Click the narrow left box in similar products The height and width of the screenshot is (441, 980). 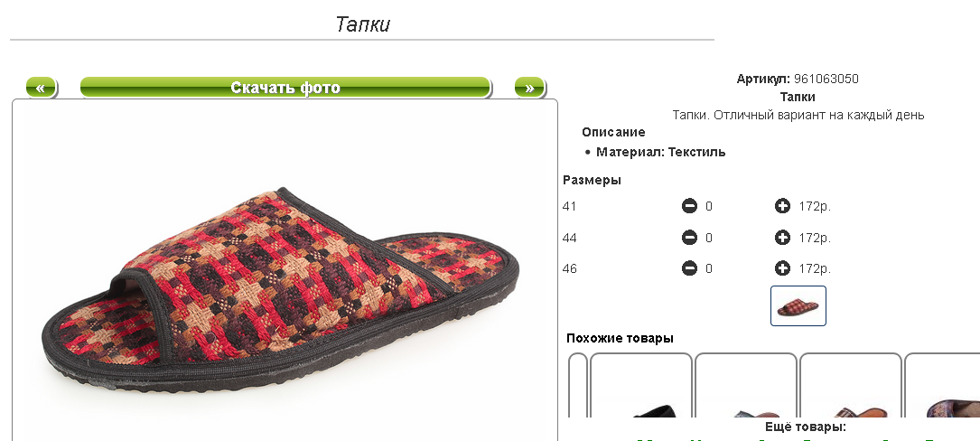[x=578, y=385]
